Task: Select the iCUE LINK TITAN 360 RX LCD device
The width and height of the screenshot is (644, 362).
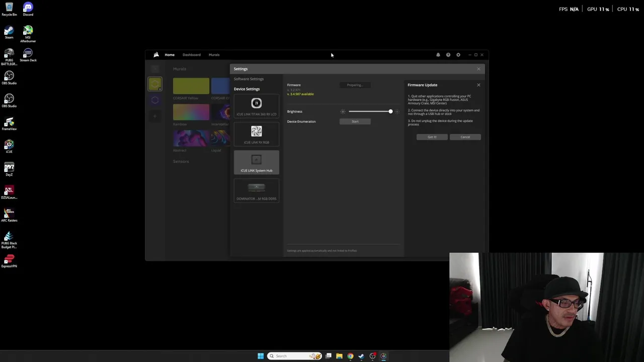Action: click(x=257, y=107)
